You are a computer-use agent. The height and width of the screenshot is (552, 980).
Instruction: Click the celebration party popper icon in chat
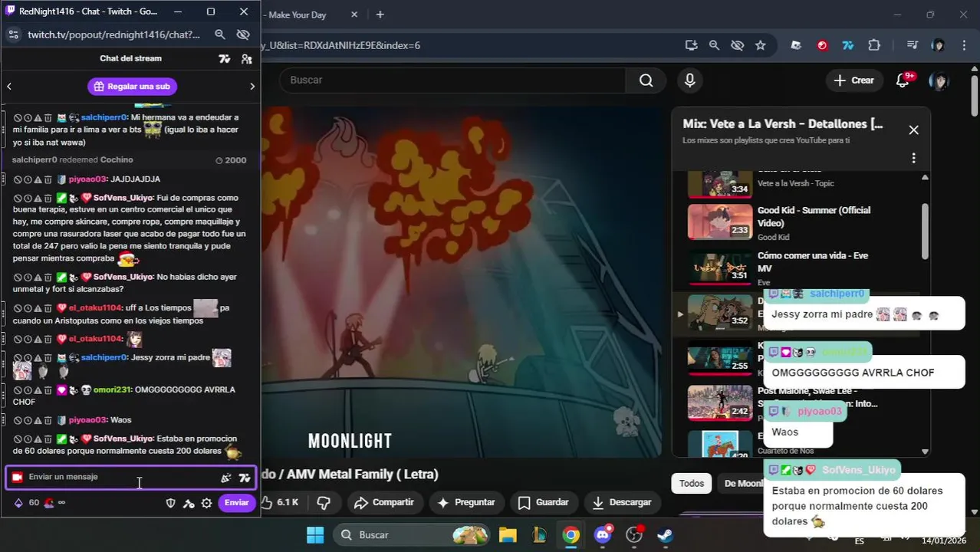point(226,478)
